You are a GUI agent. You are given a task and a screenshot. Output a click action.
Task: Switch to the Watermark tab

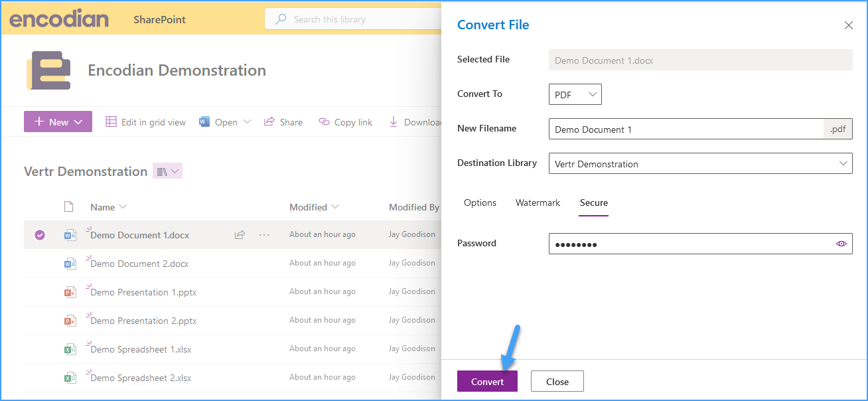pyautogui.click(x=538, y=202)
